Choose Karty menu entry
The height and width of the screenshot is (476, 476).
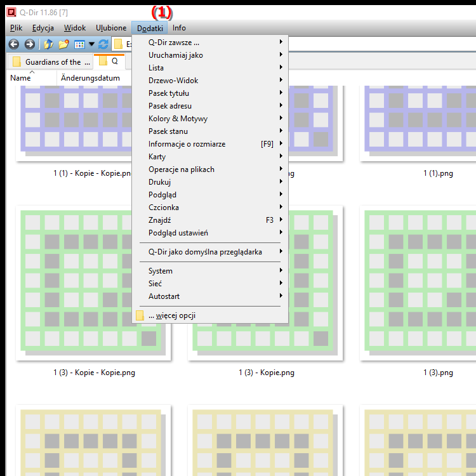point(210,157)
